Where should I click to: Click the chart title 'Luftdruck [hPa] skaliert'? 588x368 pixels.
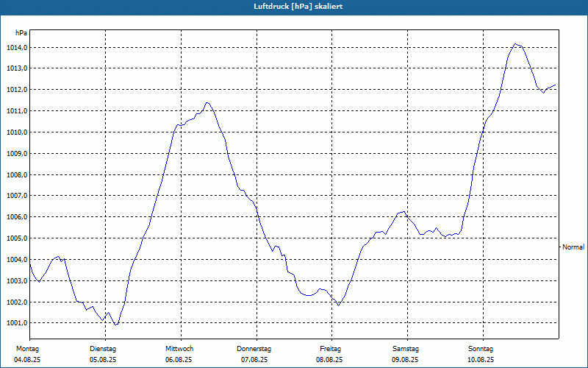pos(298,7)
